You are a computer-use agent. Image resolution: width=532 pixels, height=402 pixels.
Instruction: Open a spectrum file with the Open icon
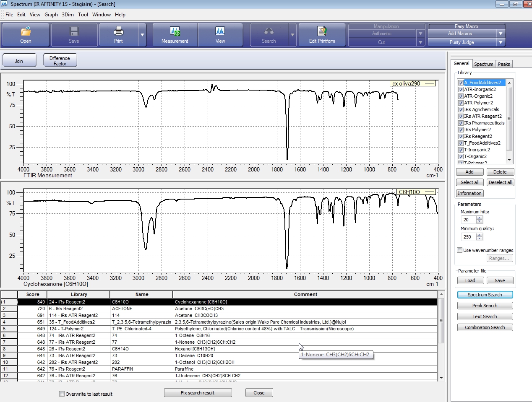(25, 35)
